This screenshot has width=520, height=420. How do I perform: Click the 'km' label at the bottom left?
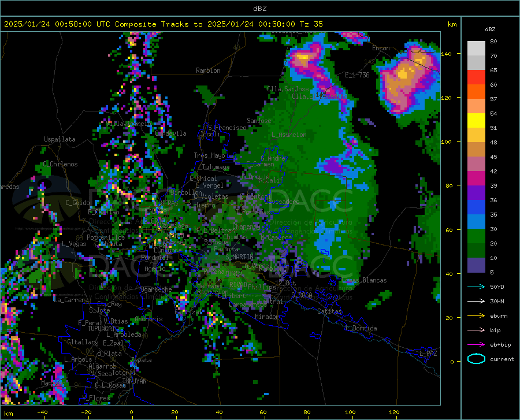click(9, 414)
